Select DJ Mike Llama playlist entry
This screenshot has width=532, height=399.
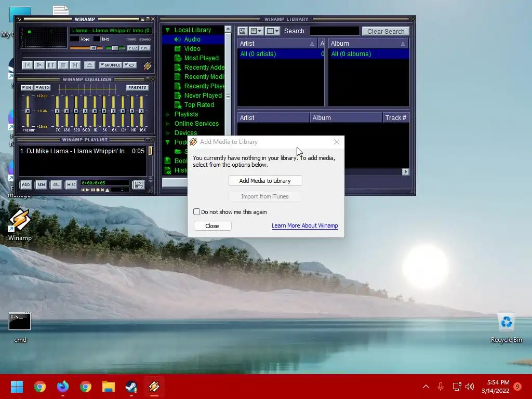pyautogui.click(x=82, y=151)
